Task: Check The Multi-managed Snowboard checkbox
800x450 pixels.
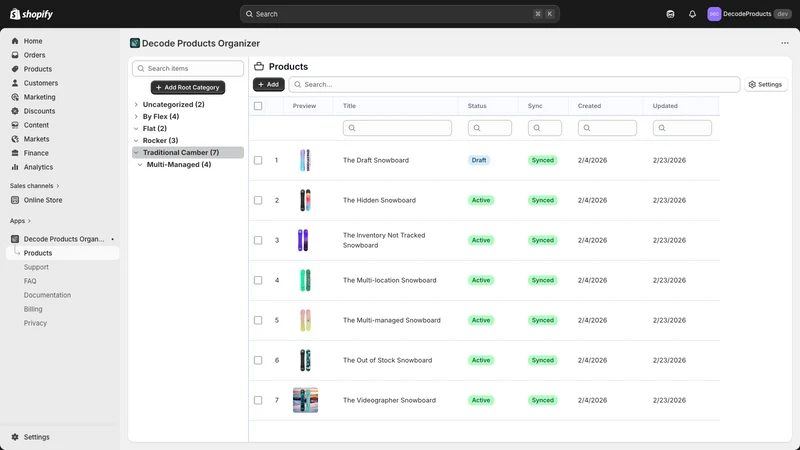Action: click(x=258, y=320)
